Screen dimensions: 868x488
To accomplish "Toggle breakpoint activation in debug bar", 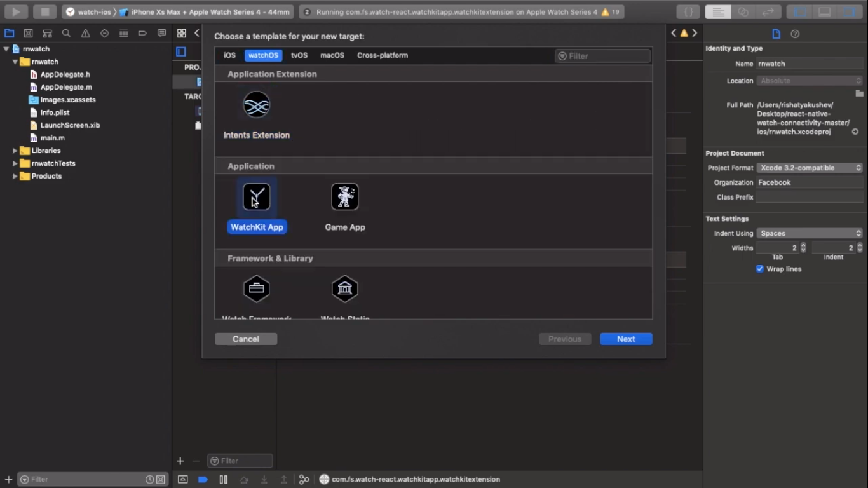I will 203,479.
